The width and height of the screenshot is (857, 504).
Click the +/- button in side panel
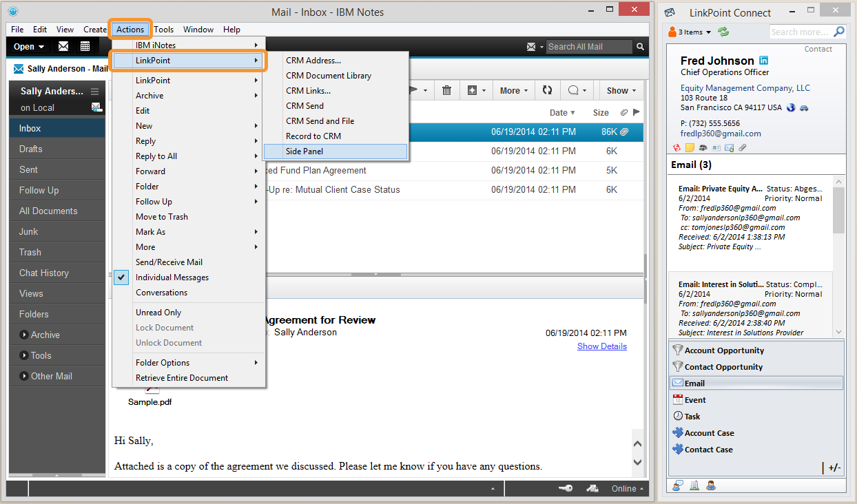(834, 468)
